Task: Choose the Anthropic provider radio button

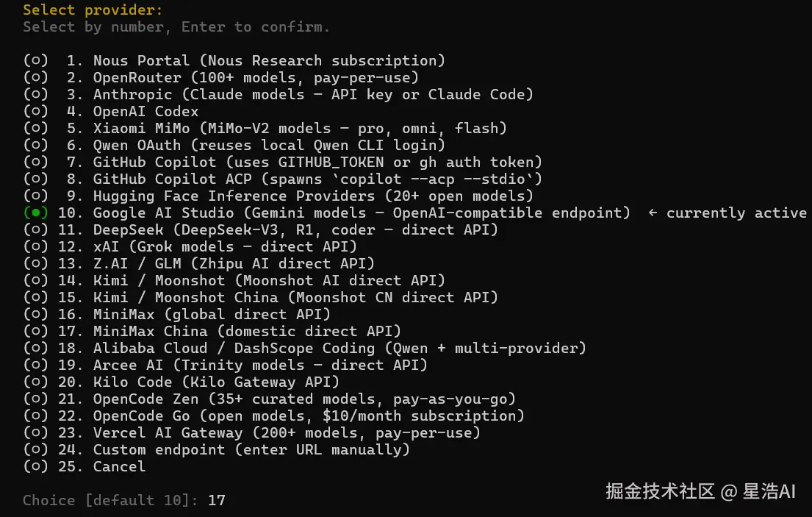Action: click(35, 94)
